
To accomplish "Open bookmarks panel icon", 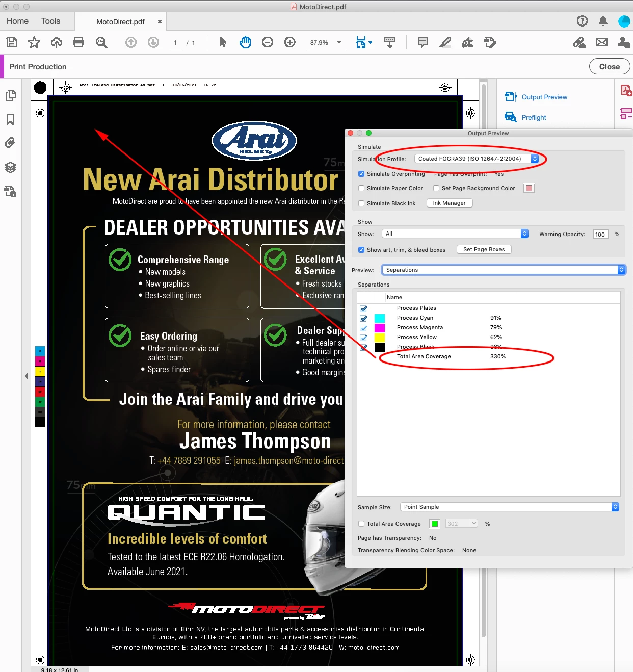I will click(10, 119).
